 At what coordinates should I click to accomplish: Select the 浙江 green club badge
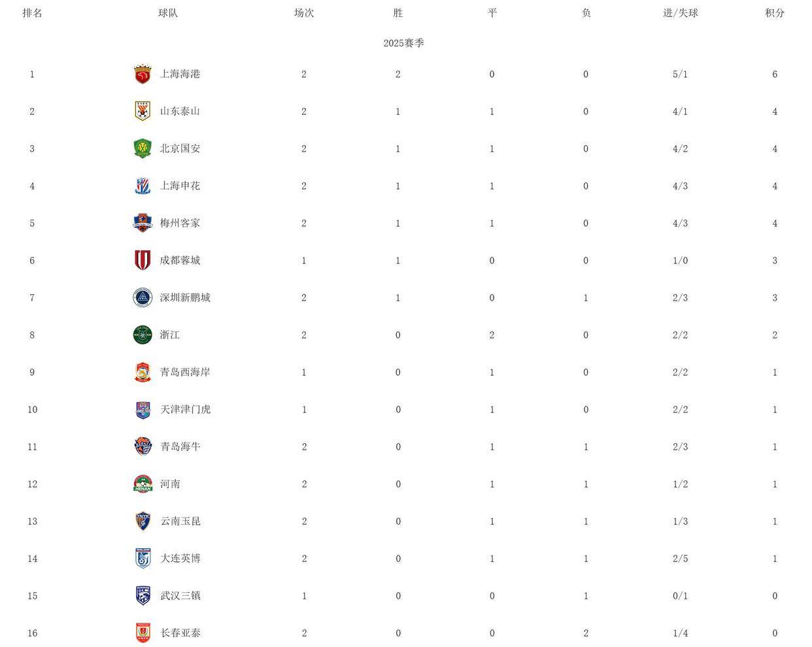point(143,335)
